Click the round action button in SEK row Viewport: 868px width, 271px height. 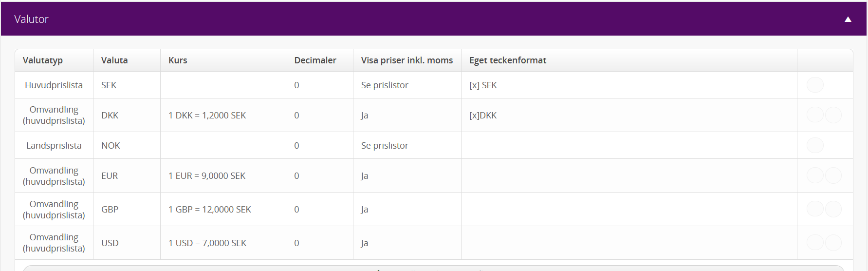815,85
